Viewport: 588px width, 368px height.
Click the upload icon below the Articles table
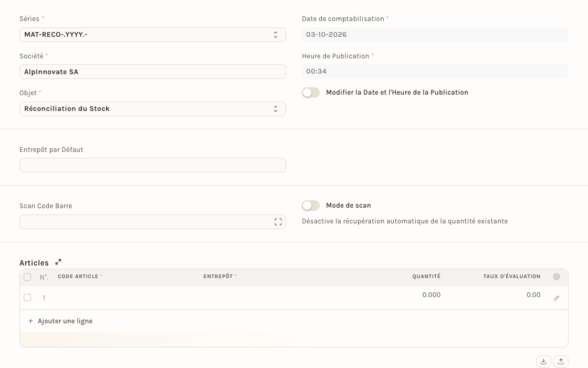[561, 361]
